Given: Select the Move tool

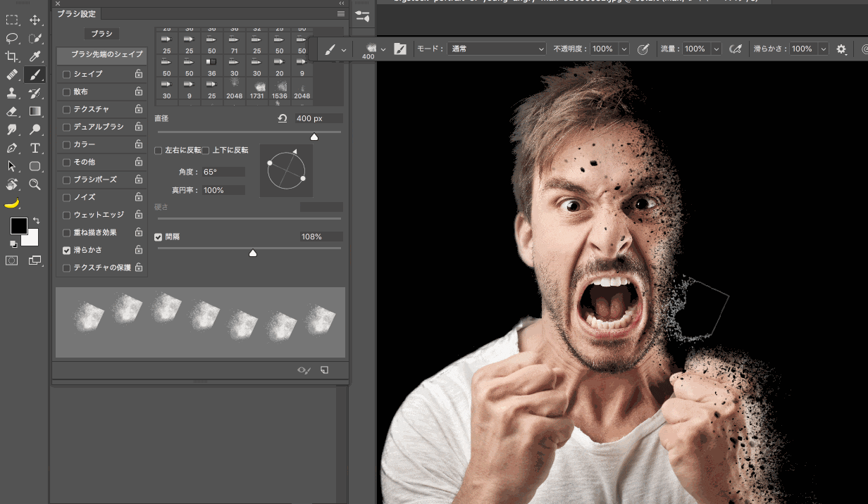Looking at the screenshot, I should coord(35,20).
